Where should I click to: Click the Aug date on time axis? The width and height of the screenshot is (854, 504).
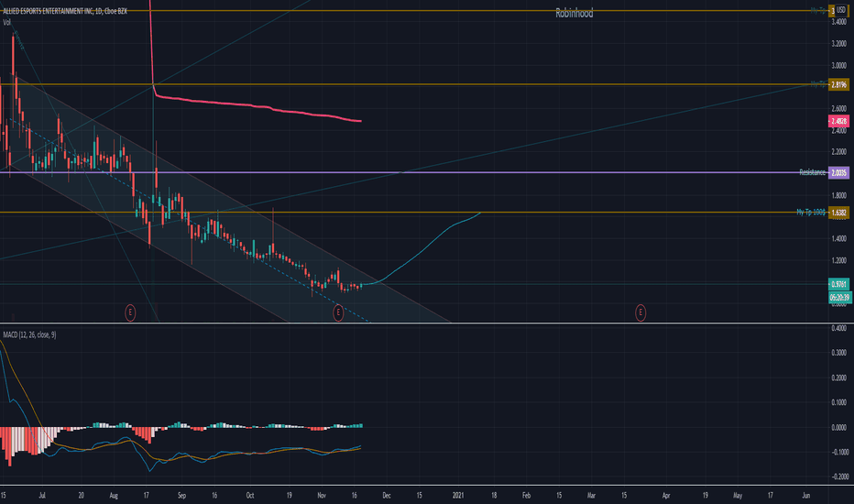point(114,495)
